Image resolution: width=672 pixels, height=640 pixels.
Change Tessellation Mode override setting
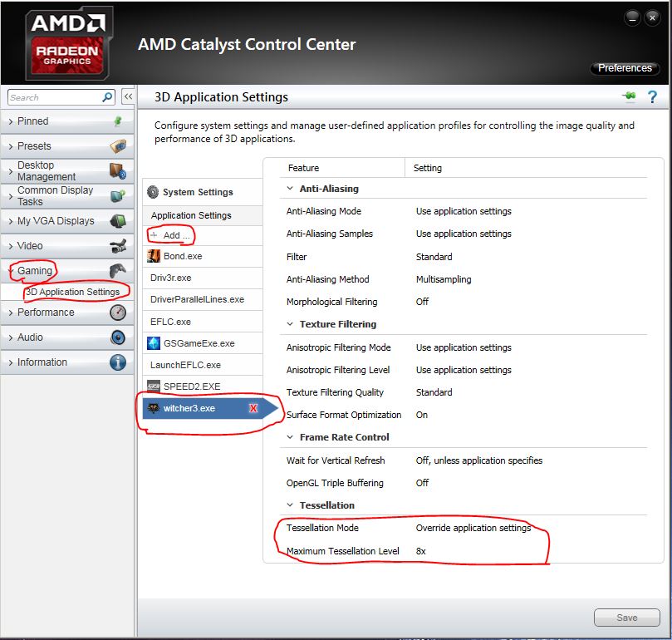(x=473, y=528)
